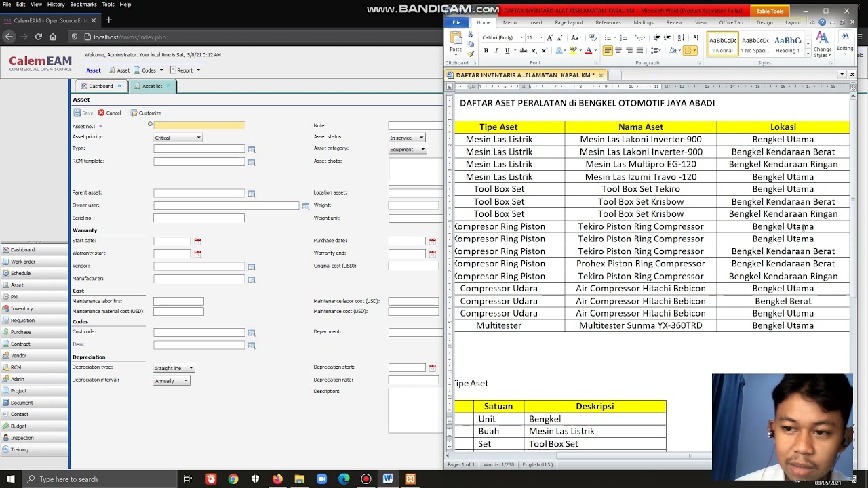The width and height of the screenshot is (868, 488).
Task: Click Format Painter in Word Clipboard group
Action: 471,54
